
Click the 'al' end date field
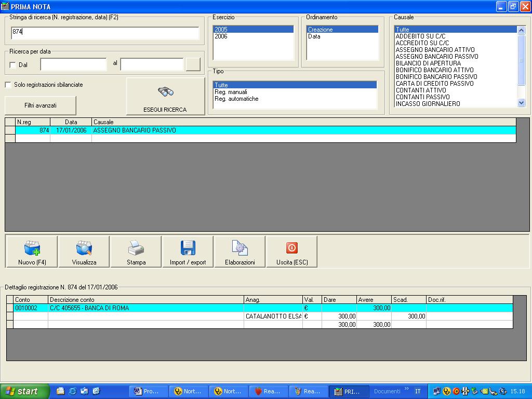(x=152, y=64)
